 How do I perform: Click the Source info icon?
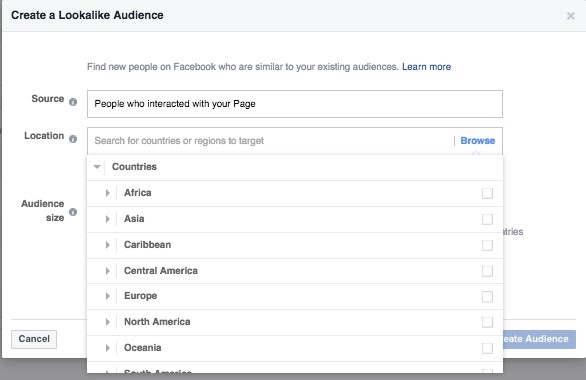pos(73,102)
